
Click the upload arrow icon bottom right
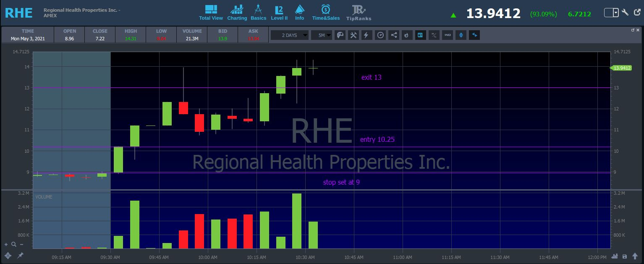[x=635, y=256]
